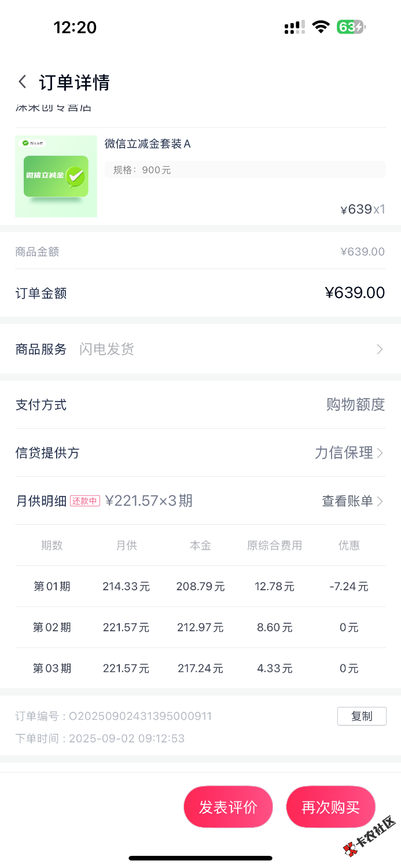
Task: Select the 第01期 installment row
Action: [x=200, y=586]
